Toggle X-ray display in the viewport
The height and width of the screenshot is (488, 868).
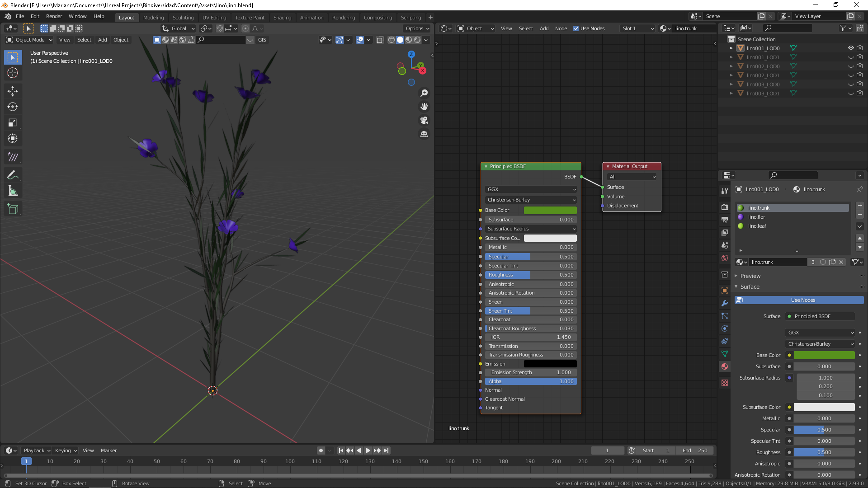[380, 40]
